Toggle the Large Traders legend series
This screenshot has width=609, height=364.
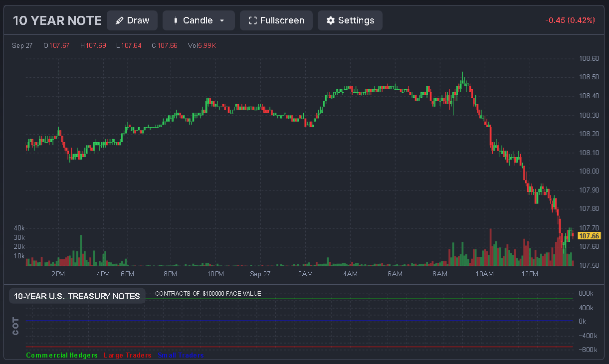coord(127,356)
